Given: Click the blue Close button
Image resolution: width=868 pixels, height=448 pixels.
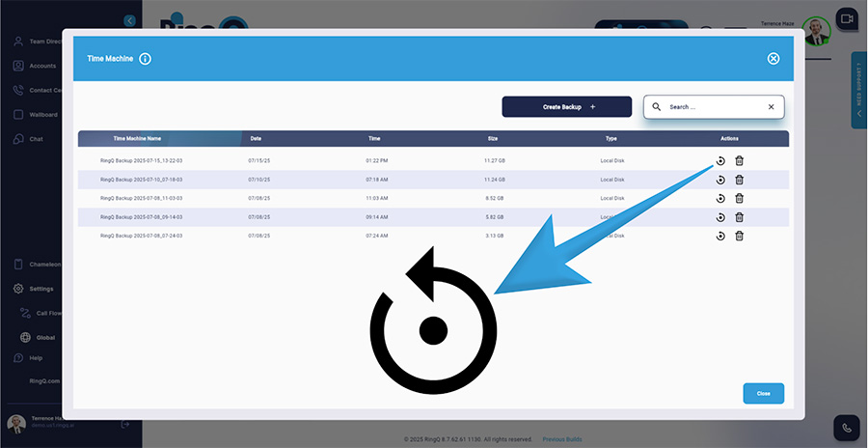Looking at the screenshot, I should coord(763,394).
